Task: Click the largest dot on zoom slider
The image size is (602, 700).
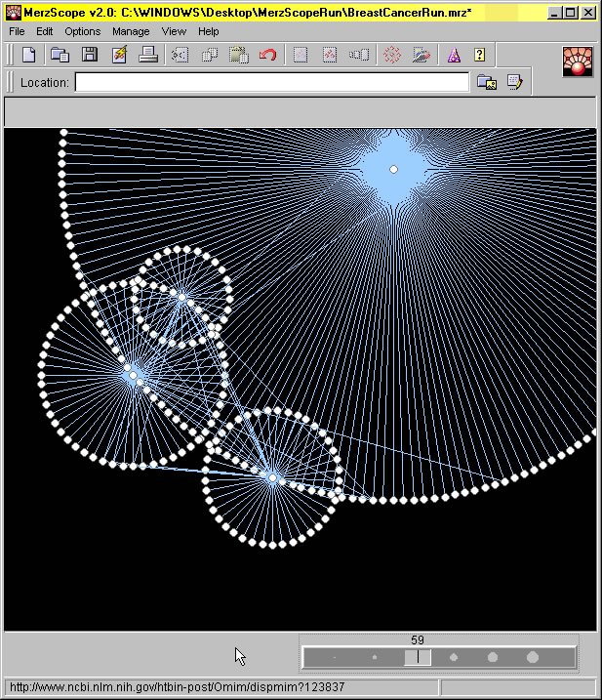Action: 533,657
